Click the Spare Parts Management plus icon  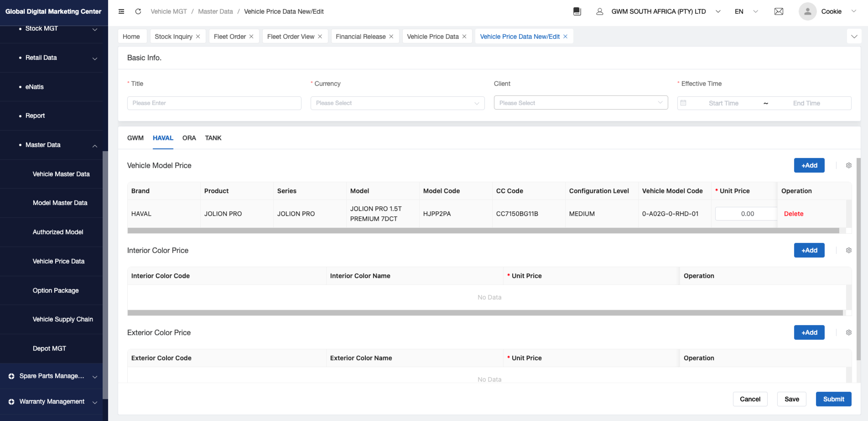pyautogui.click(x=11, y=376)
